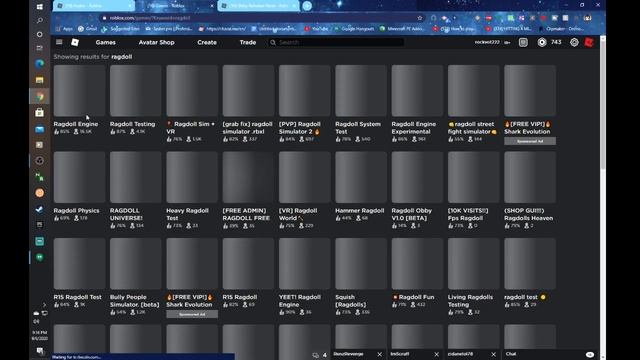Open the Roblox hamburger navigation menu

59,42
